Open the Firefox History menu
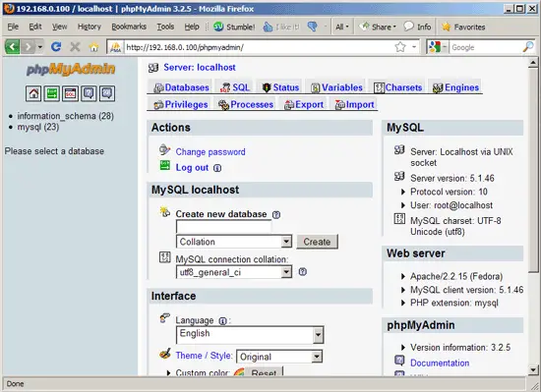Screen dimensions: 541x392 click(x=89, y=27)
